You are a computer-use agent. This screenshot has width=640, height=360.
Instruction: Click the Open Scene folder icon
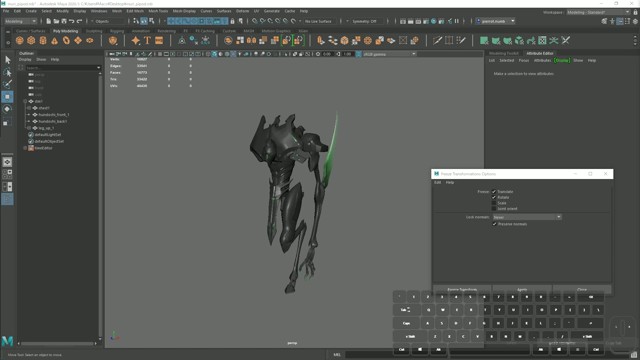point(56,21)
